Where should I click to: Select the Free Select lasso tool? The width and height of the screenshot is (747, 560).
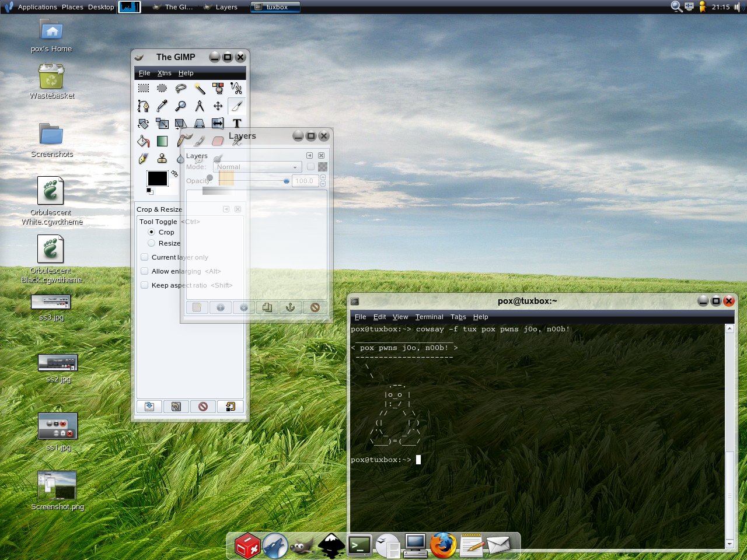point(181,88)
